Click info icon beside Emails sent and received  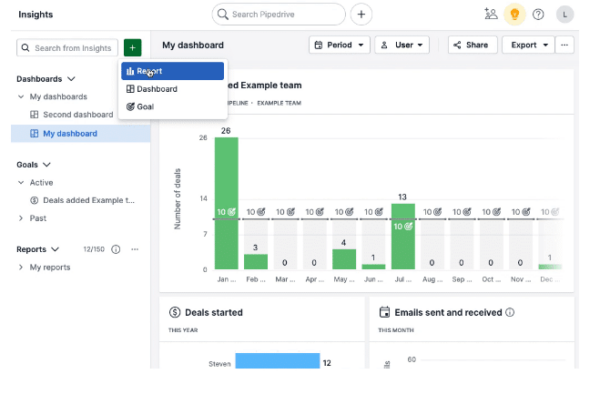tap(510, 313)
